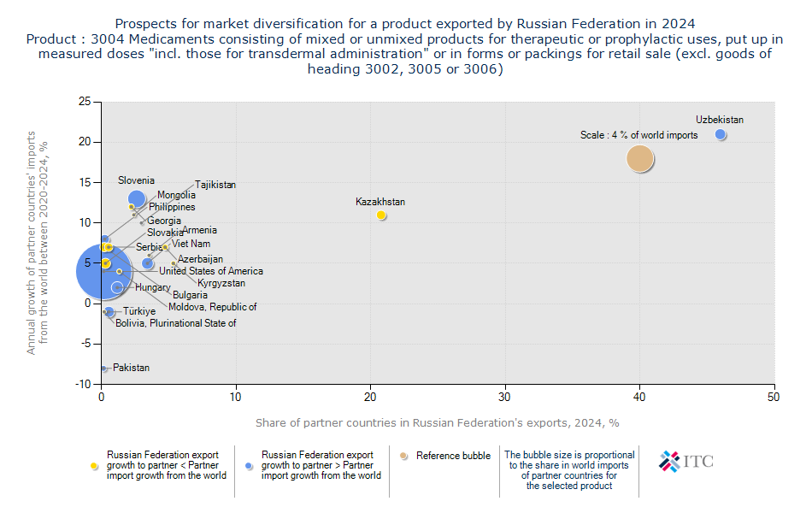812x513 pixels.
Task: Click the Scale 4% of world imports text
Action: point(639,135)
